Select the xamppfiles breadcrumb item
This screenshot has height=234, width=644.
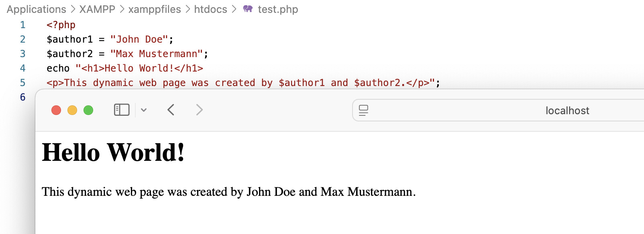[155, 9]
